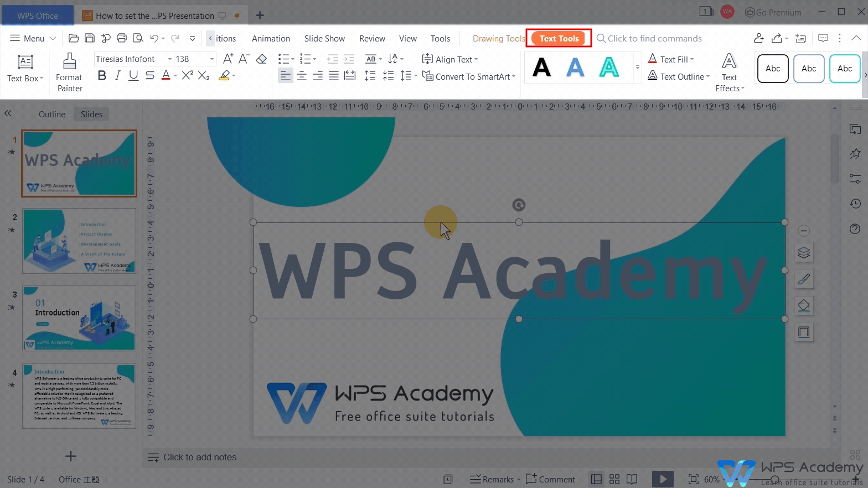Select slide 3 Introduction thumbnail

coord(79,318)
